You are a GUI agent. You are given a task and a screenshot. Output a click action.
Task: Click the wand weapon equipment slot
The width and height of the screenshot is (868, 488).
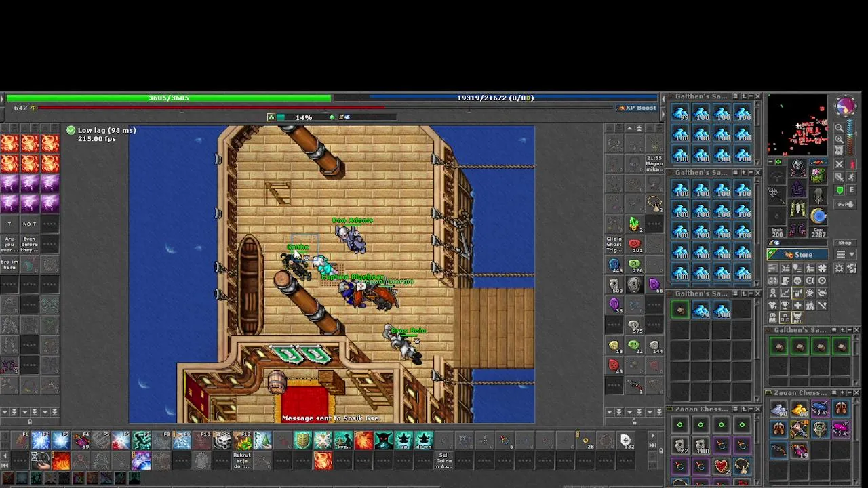coord(776,195)
